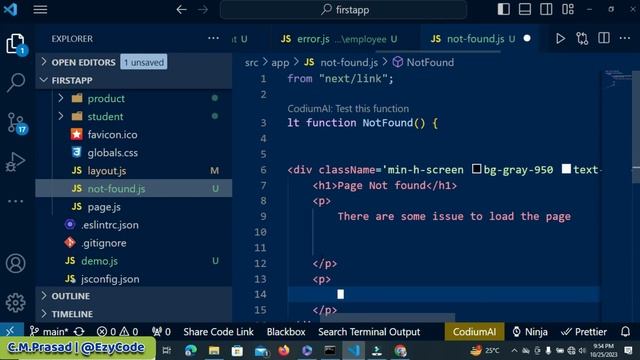Click the Ninja status bar item
Screen dimensions: 640x360
click(x=530, y=332)
